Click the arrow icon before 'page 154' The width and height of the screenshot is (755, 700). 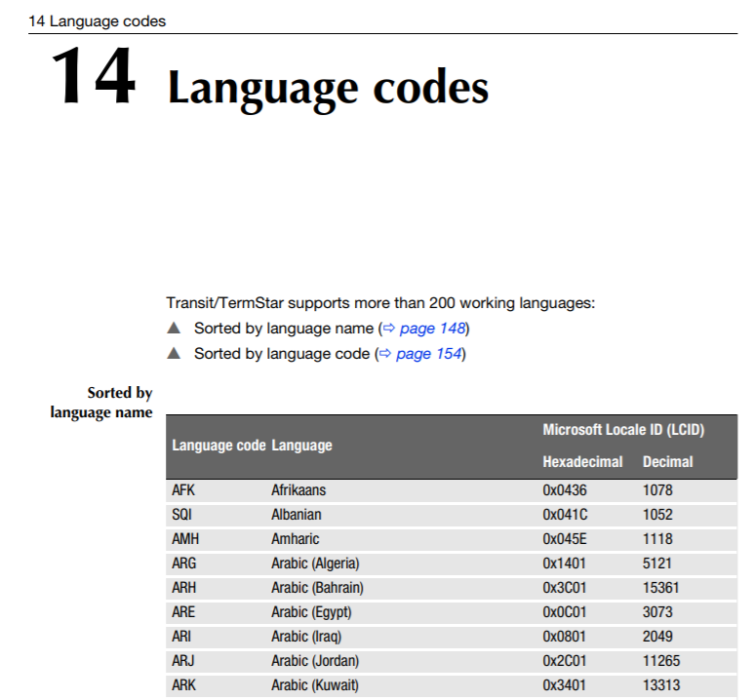386,354
